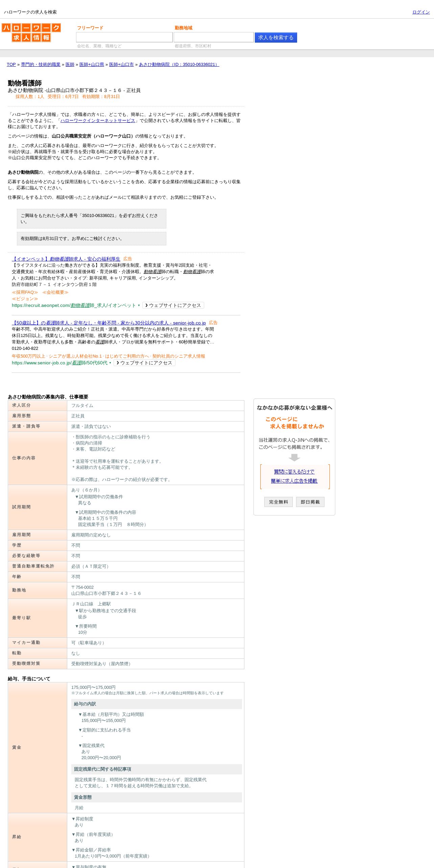Screen dimensions: 434x868
Task: Go to TOP breadcrumb link
Action: 11,65
